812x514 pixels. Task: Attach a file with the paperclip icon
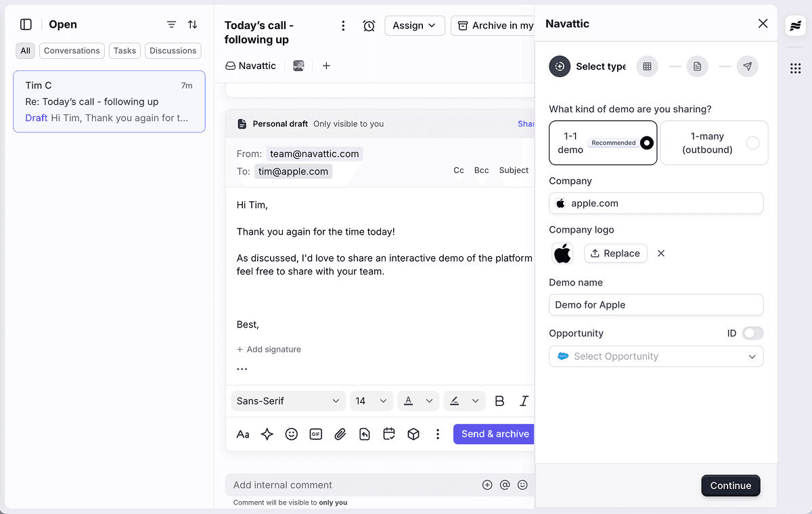pyautogui.click(x=340, y=434)
